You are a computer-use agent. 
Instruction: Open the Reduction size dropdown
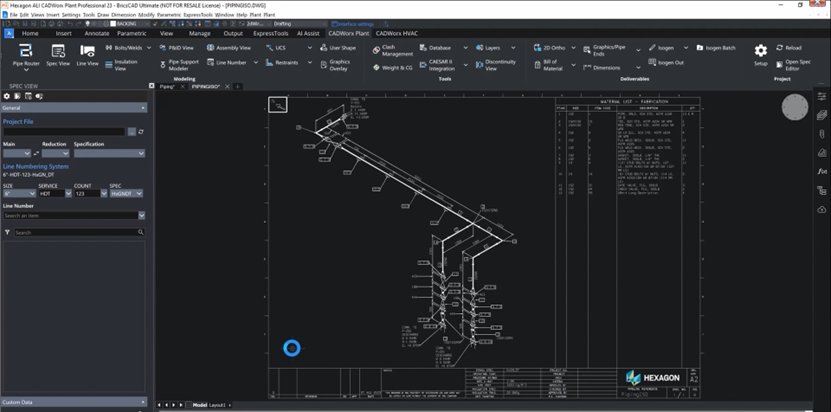(x=56, y=153)
